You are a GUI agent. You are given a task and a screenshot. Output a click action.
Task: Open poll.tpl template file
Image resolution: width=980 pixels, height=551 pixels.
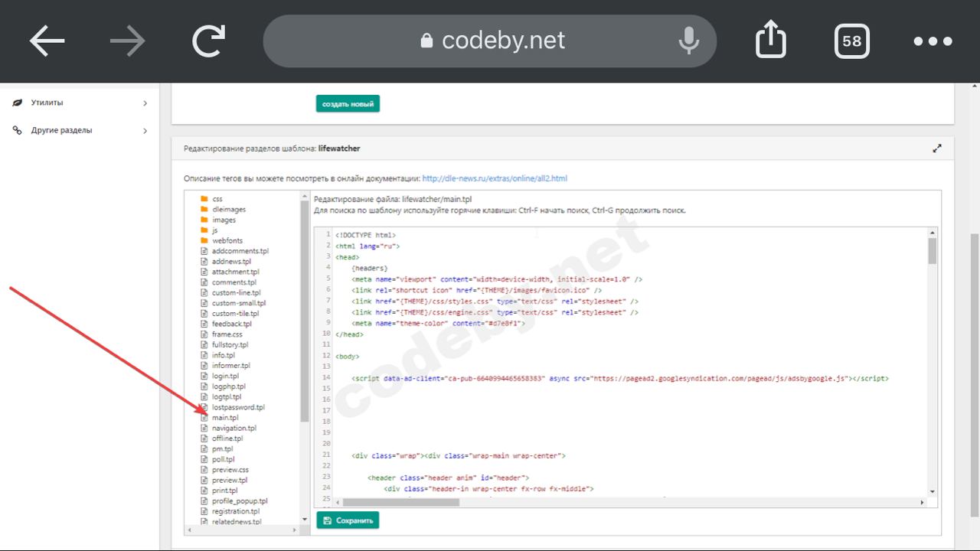click(x=224, y=459)
